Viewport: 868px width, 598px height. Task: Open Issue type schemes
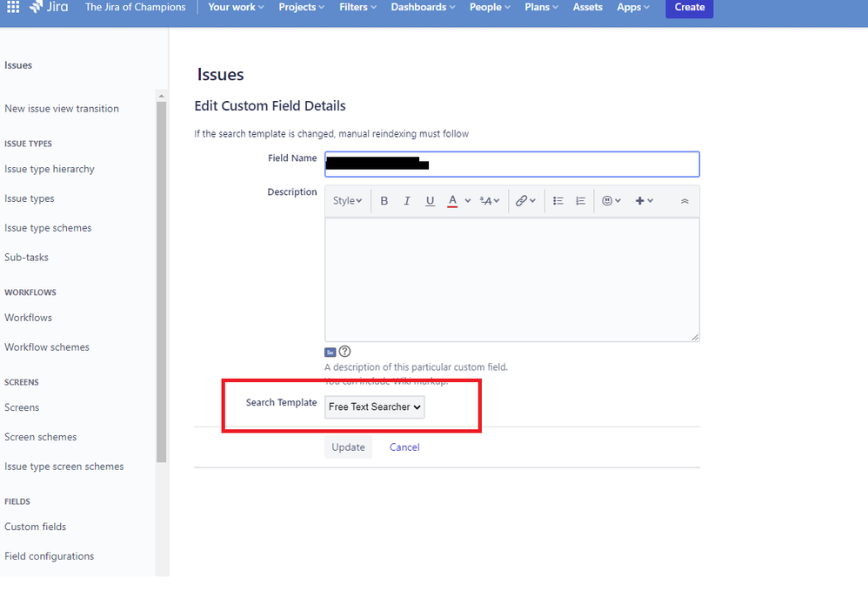[48, 228]
